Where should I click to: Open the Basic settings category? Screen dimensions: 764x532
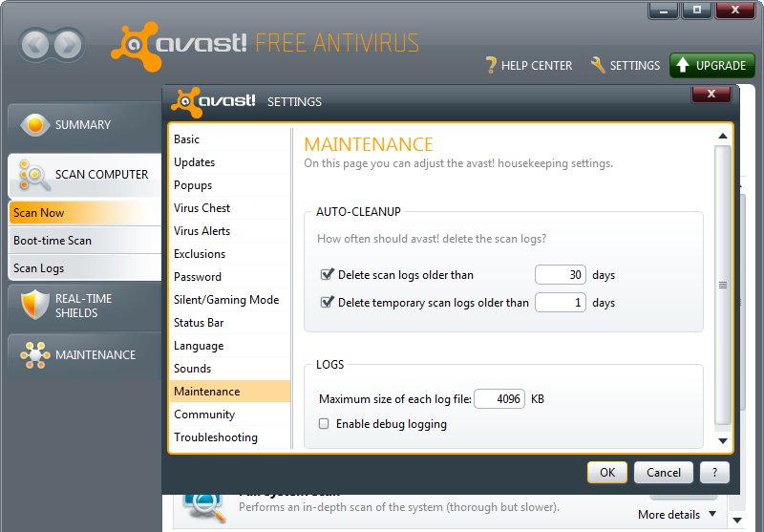click(230, 139)
